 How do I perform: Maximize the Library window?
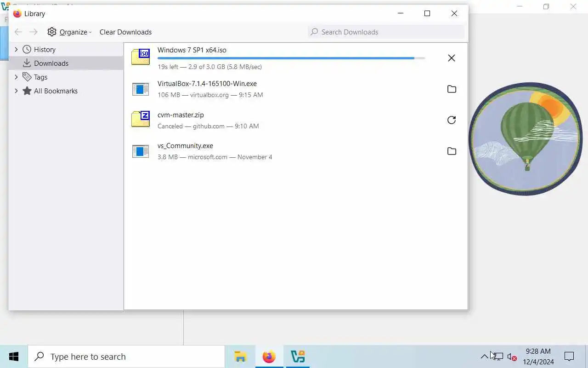(x=427, y=13)
